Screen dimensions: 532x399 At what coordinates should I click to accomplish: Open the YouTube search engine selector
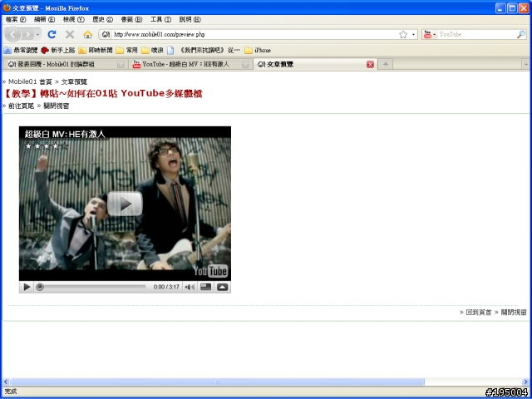(430, 34)
